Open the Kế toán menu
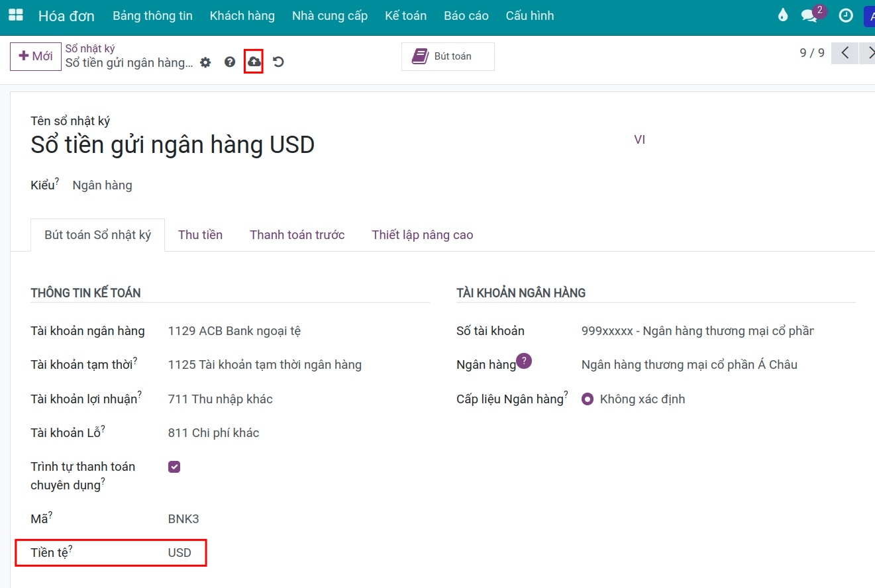 (406, 16)
